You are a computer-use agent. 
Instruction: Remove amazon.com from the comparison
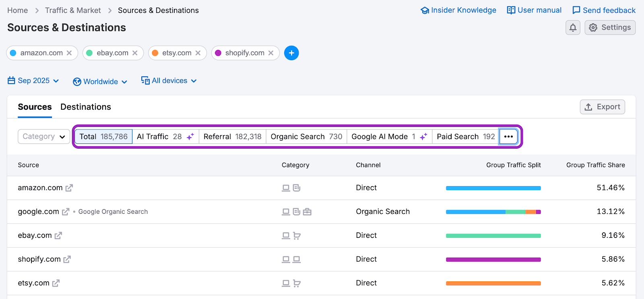pos(69,53)
